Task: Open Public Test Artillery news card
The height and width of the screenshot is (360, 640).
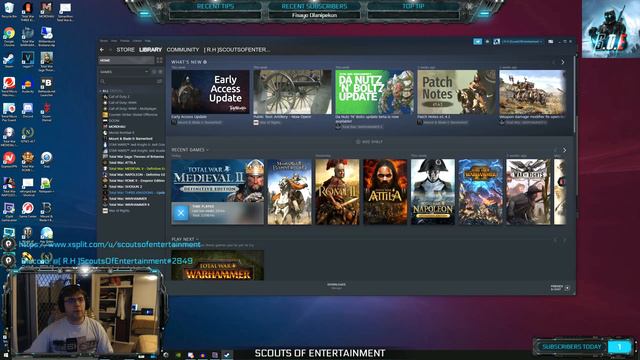Action: point(292,92)
